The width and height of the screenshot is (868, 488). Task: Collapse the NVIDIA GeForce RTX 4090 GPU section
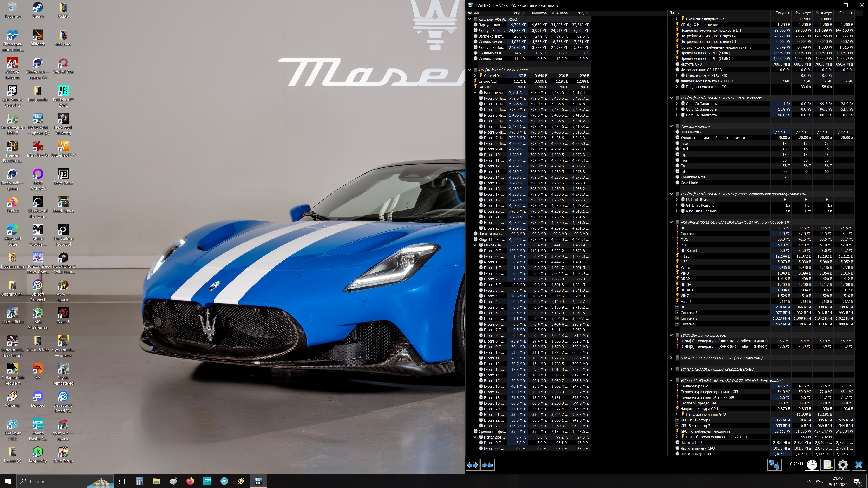(671, 380)
